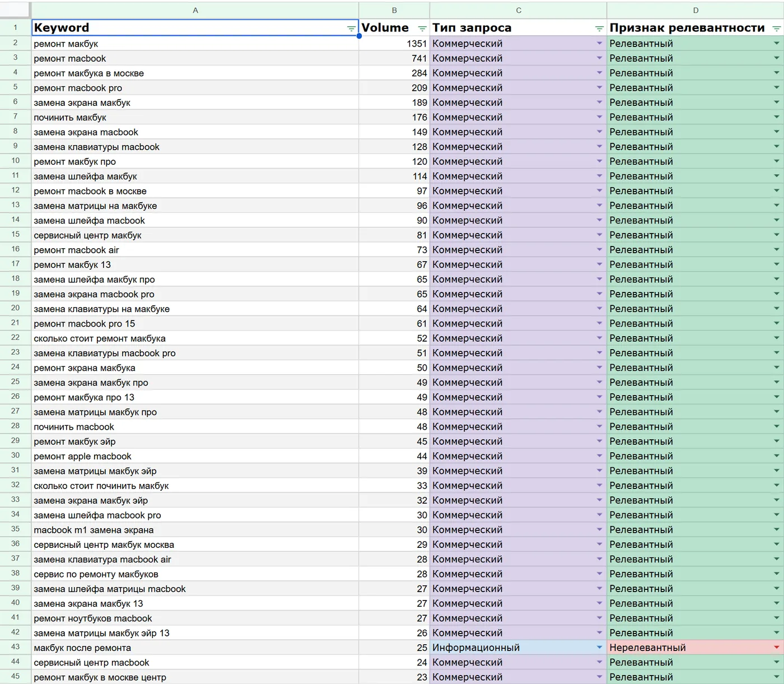Select the cell 'замена шлейфа macbook'
The width and height of the screenshot is (784, 684).
195,220
